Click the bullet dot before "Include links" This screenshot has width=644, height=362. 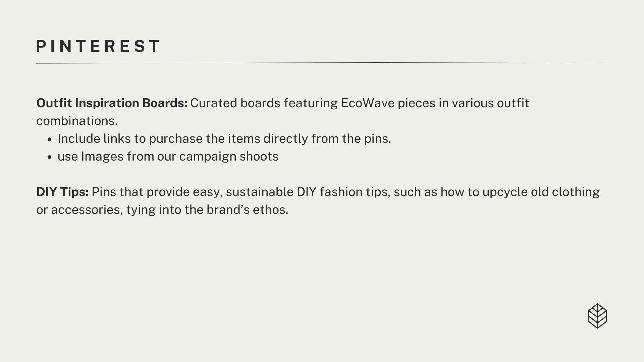(50, 139)
